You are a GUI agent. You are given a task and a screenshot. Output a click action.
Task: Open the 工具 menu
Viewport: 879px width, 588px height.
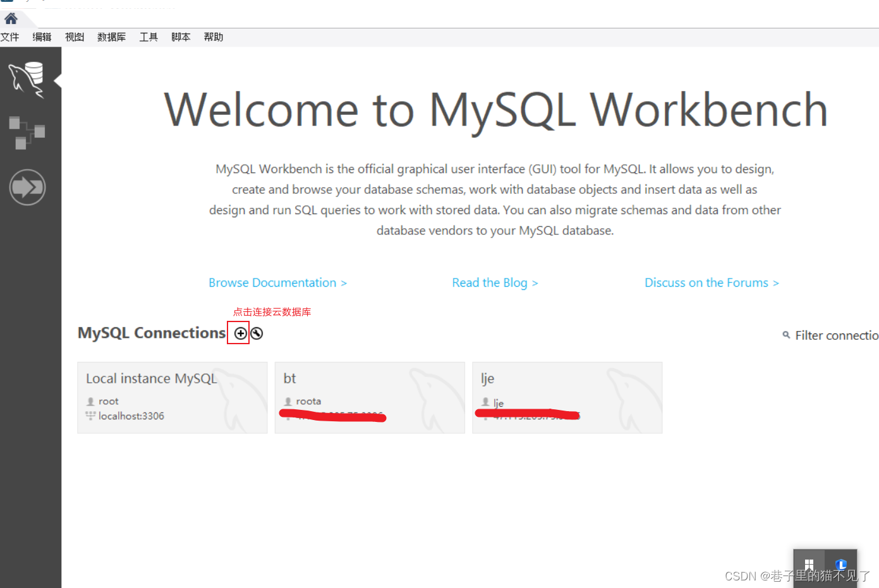coord(149,37)
